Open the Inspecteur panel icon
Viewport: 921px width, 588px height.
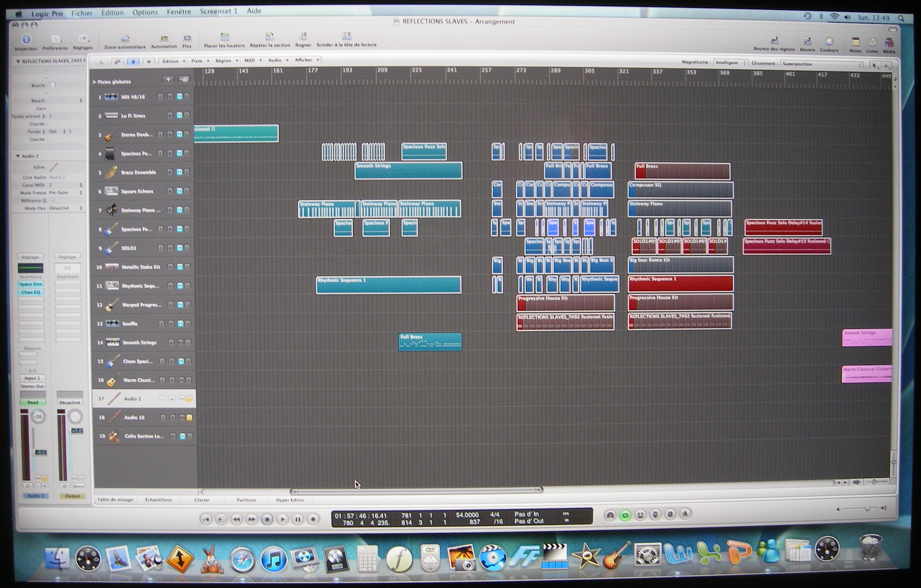[26, 40]
